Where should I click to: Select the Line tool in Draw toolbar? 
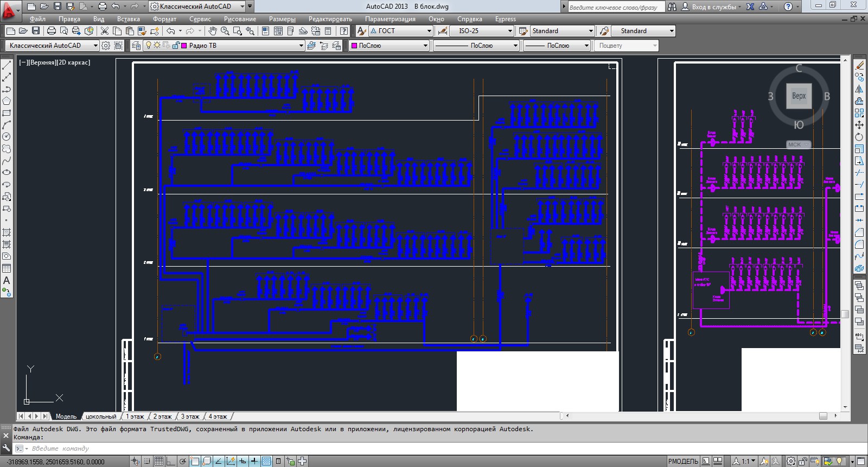pos(7,65)
